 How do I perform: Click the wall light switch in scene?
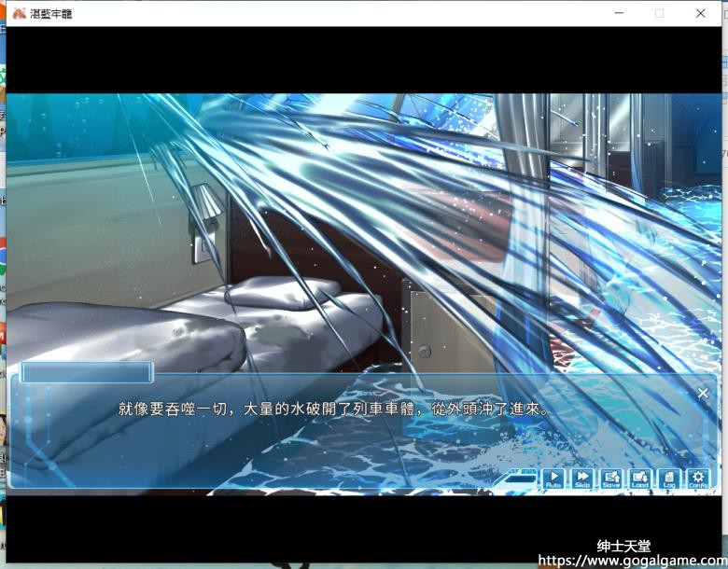(202, 249)
